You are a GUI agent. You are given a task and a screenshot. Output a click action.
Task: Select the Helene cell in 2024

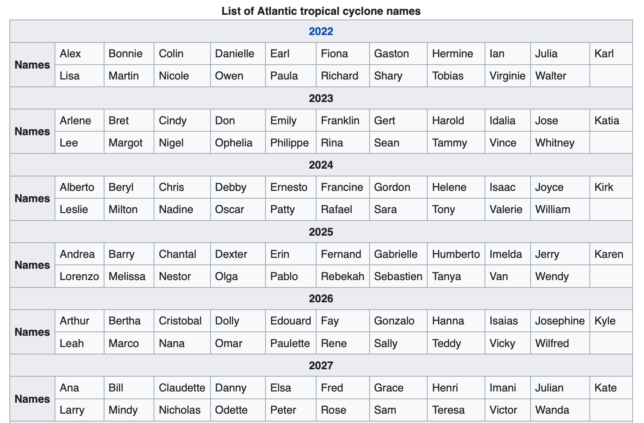[x=456, y=187]
